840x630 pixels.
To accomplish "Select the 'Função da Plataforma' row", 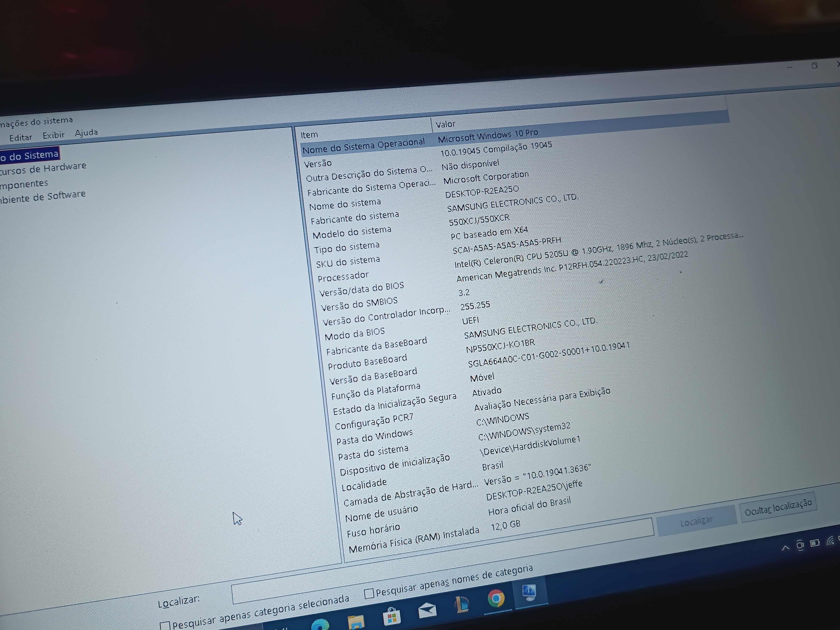I will tap(375, 391).
